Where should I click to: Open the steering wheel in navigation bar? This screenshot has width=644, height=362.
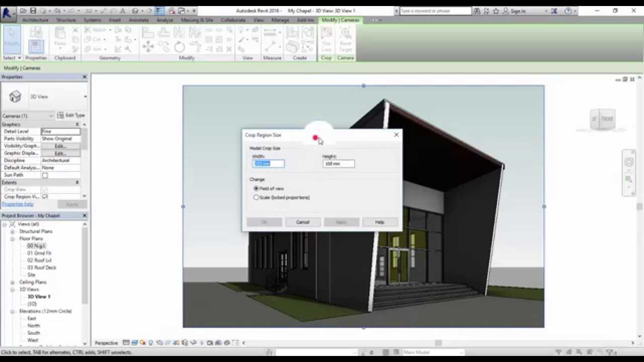coord(629,162)
